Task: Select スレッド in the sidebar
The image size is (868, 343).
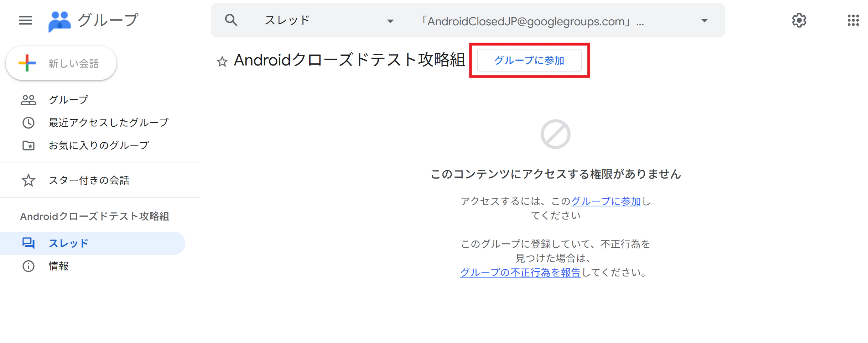Action: tap(93, 243)
